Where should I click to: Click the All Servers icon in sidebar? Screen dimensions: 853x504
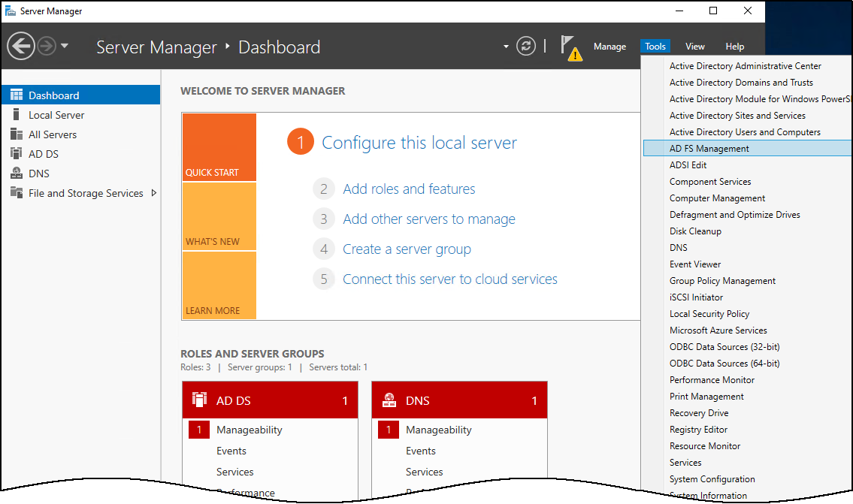pyautogui.click(x=17, y=134)
